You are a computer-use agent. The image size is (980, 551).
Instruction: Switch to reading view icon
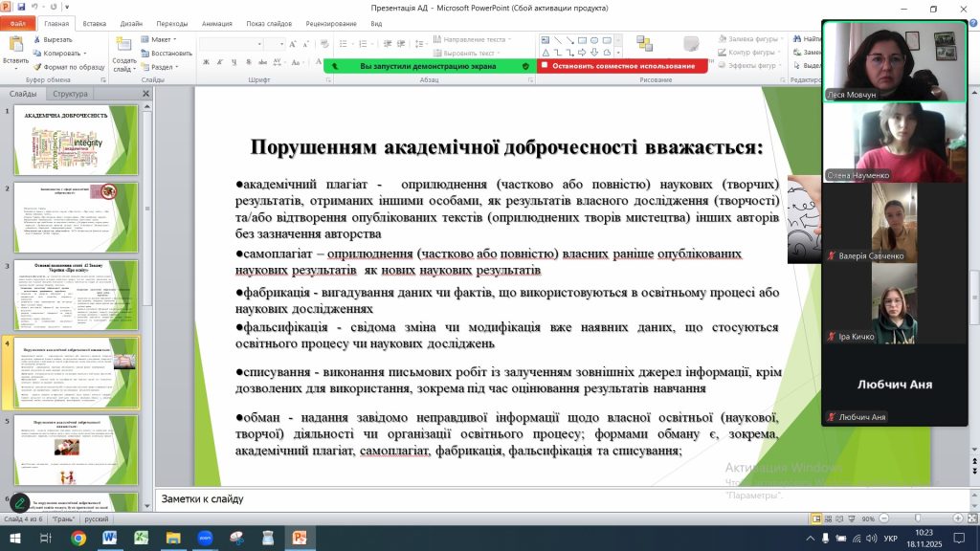(x=839, y=518)
